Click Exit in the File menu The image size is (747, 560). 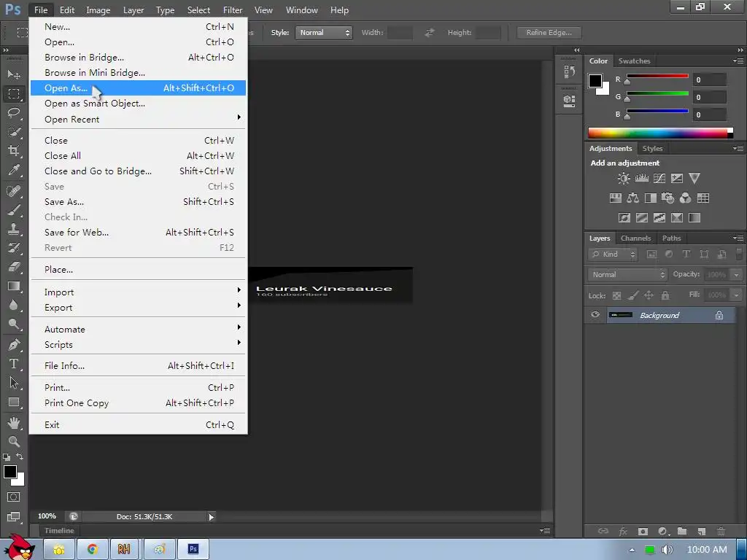click(138, 425)
